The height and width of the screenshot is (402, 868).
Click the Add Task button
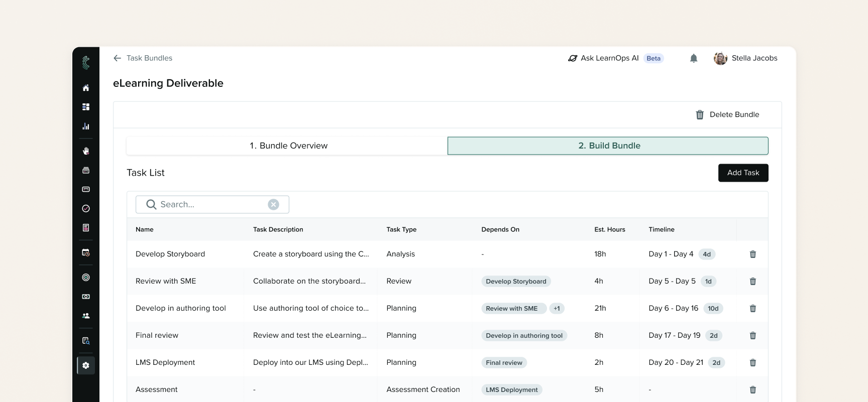pyautogui.click(x=743, y=173)
